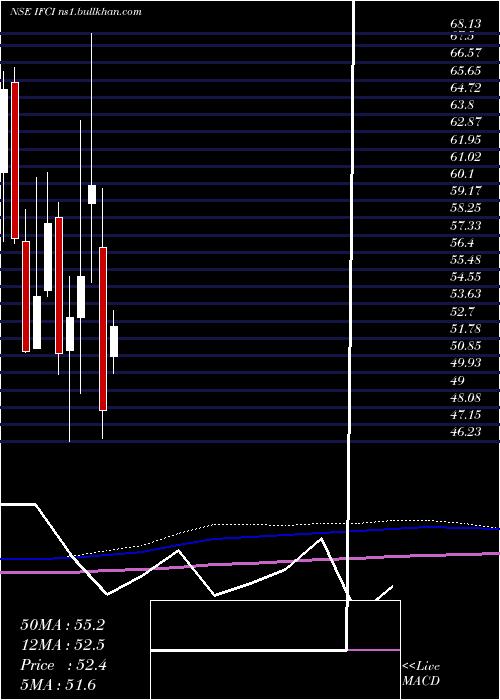Select the 56.4 price axis label
500x700 pixels.
coord(462,243)
